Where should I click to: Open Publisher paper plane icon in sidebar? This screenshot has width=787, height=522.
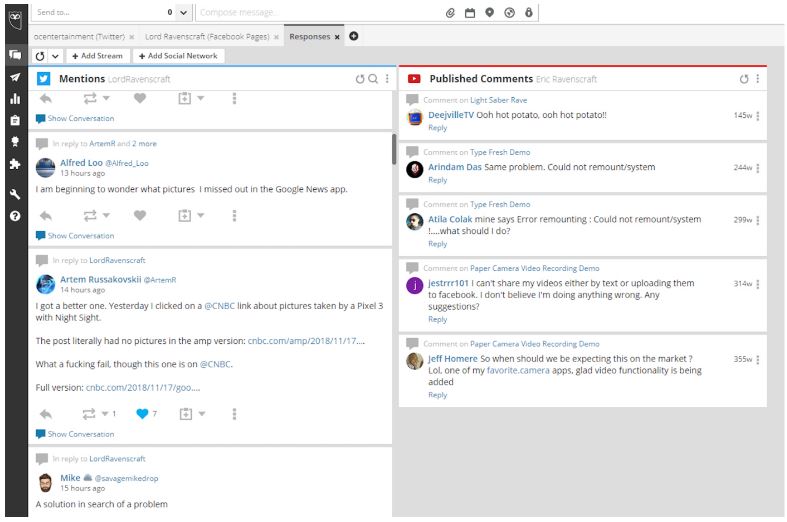[x=16, y=77]
